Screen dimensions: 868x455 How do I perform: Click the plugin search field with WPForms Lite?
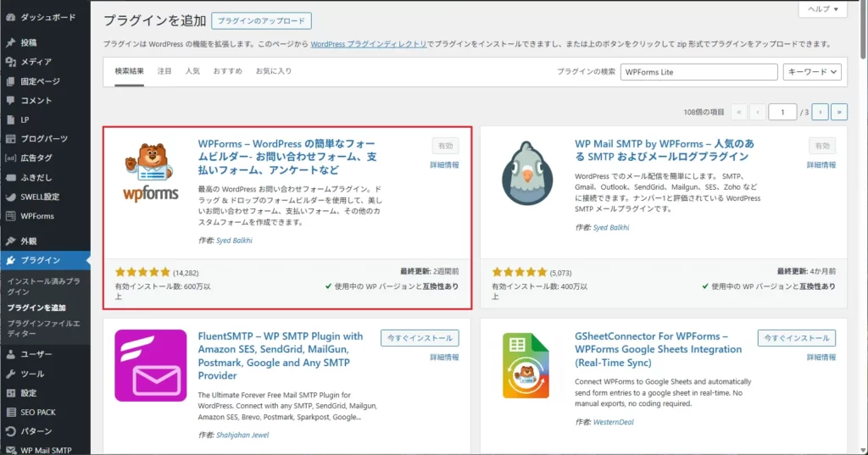(698, 72)
